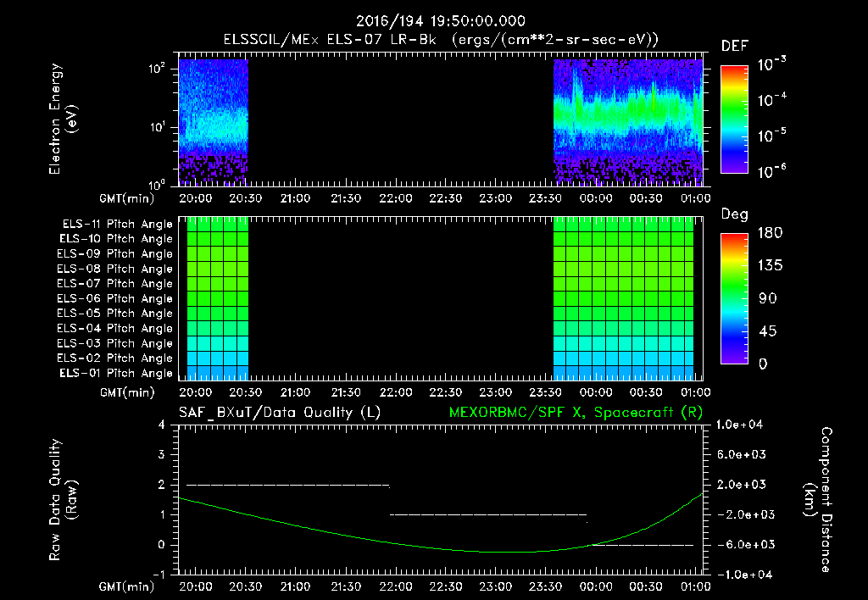Viewport: 868px width, 600px height.
Task: Click the 10^-3 value on DEF scale
Action: tap(771, 64)
